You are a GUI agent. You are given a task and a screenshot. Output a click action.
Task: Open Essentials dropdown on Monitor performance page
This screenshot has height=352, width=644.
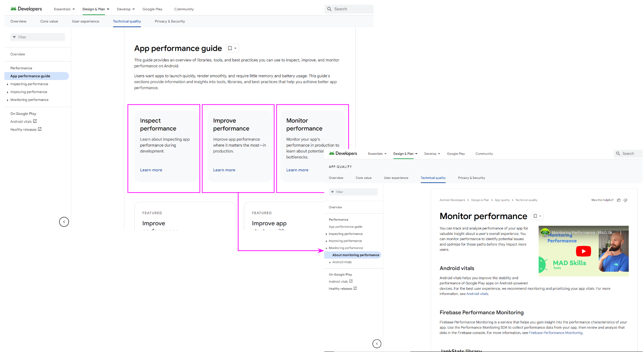point(377,154)
